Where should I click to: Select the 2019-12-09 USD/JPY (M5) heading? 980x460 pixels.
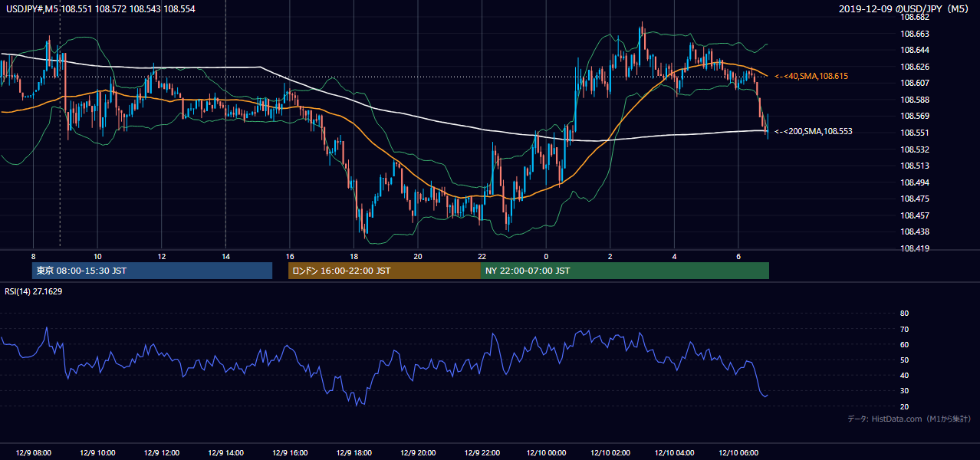pyautogui.click(x=905, y=8)
